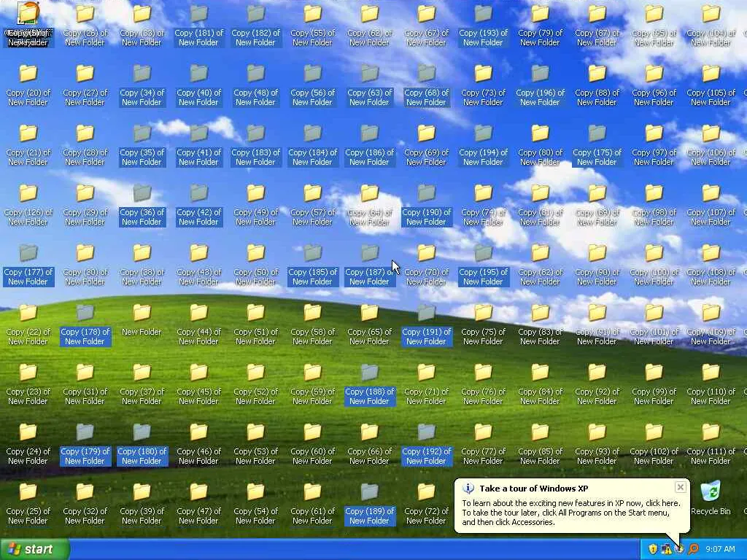Screen dimensions: 747x560
Task: Select folder Copy (196) of New Folder
Action: [540, 85]
